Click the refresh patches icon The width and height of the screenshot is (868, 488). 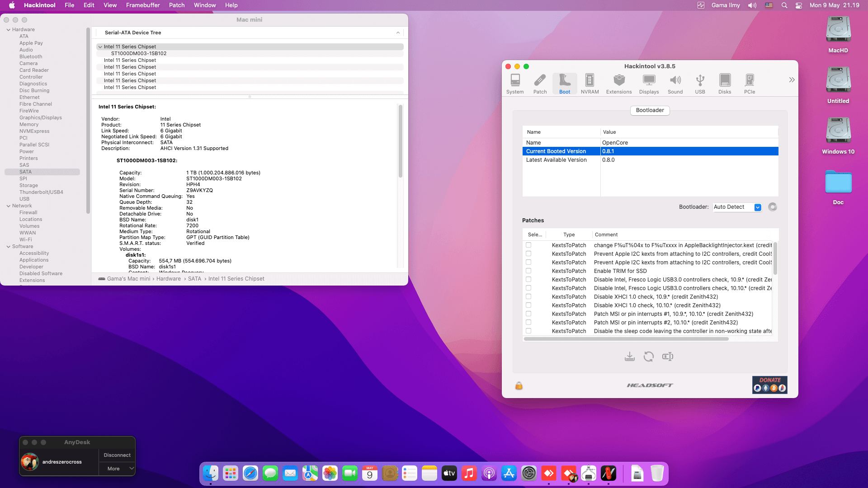[649, 357]
